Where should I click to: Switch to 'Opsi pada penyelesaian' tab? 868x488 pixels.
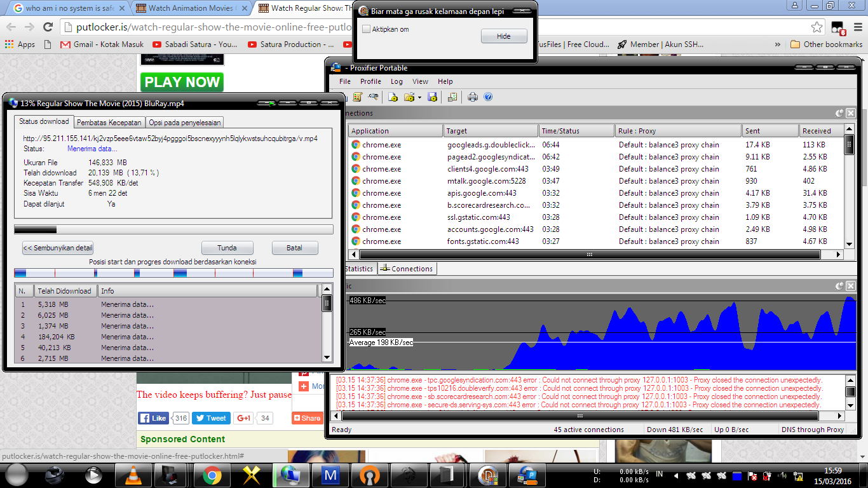[185, 122]
